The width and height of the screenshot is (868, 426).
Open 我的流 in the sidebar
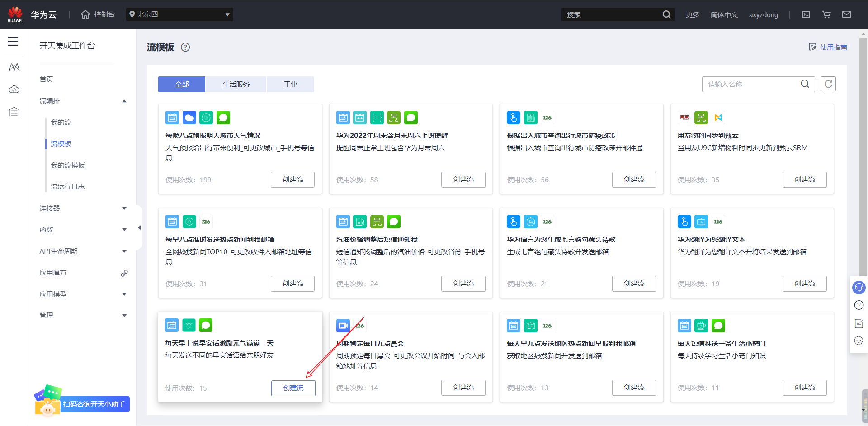click(61, 123)
